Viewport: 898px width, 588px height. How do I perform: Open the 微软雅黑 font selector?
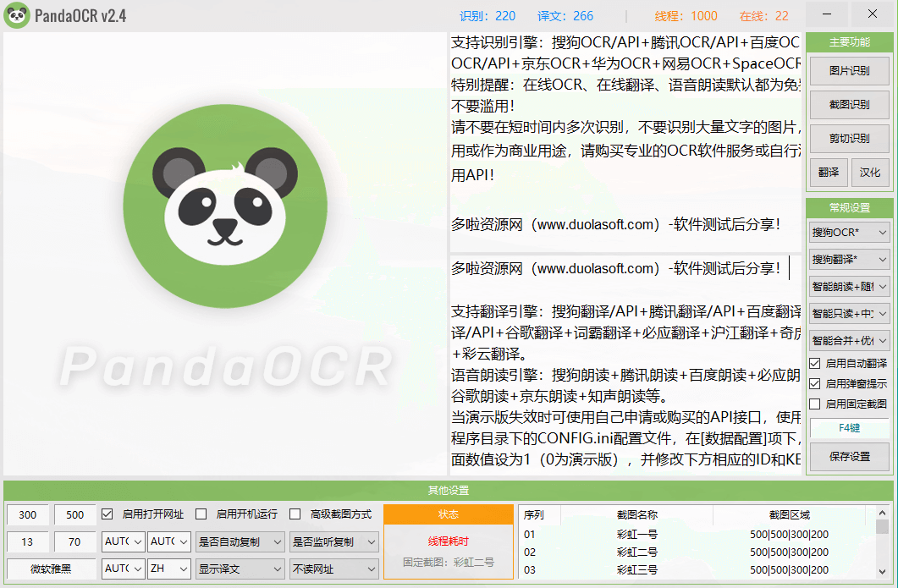click(x=51, y=569)
